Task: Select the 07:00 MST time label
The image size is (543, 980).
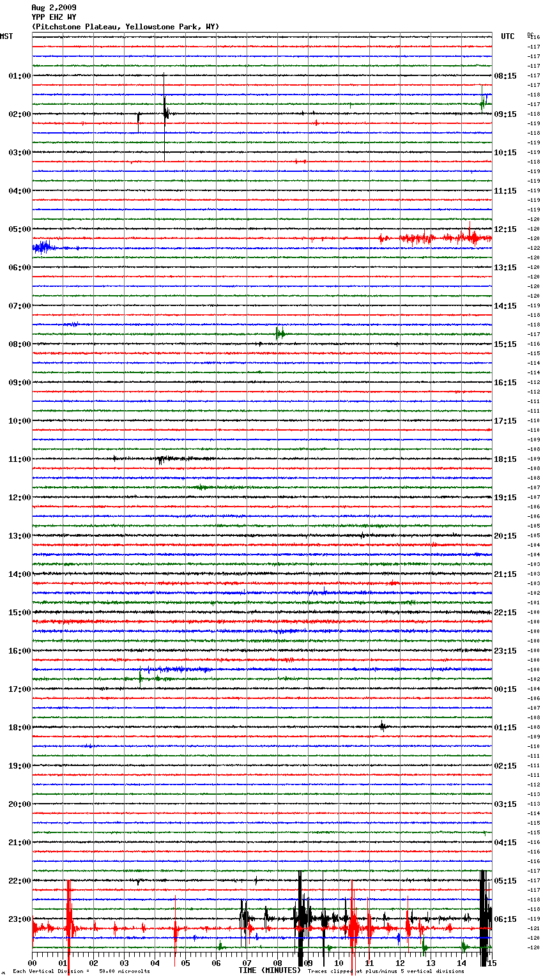Action: tap(20, 306)
